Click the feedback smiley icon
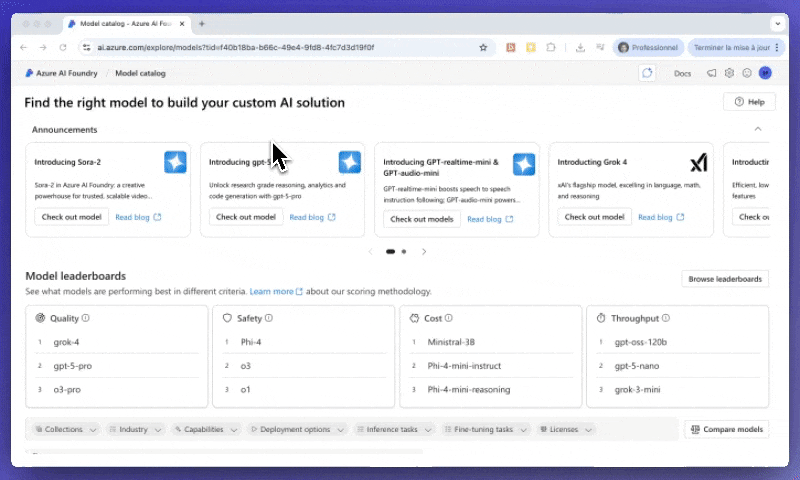 click(747, 73)
